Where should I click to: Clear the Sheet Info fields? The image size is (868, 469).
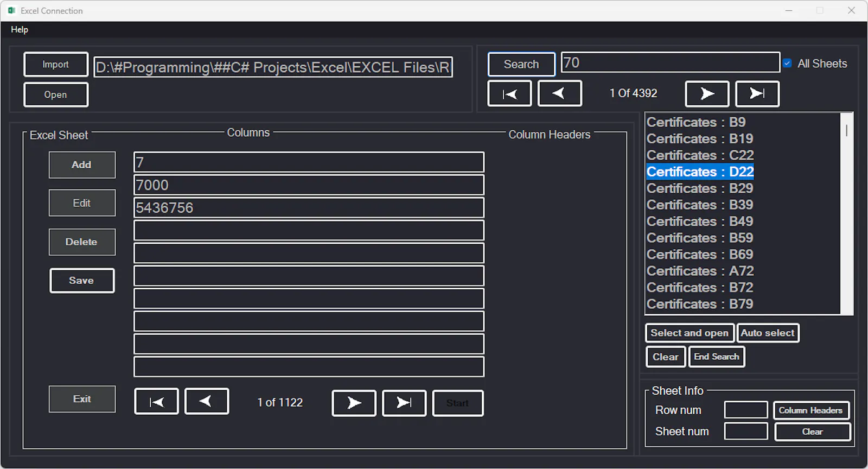[x=813, y=432]
